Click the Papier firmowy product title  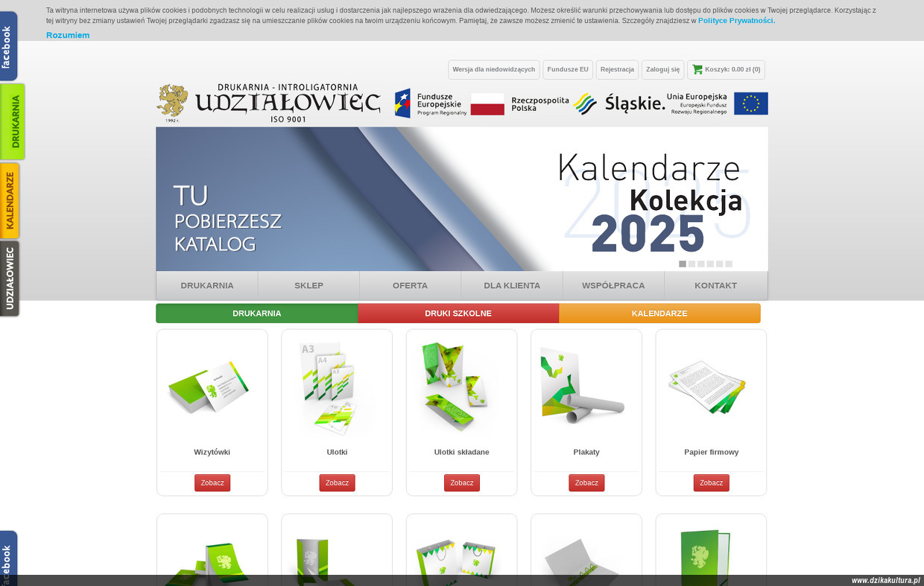[711, 452]
